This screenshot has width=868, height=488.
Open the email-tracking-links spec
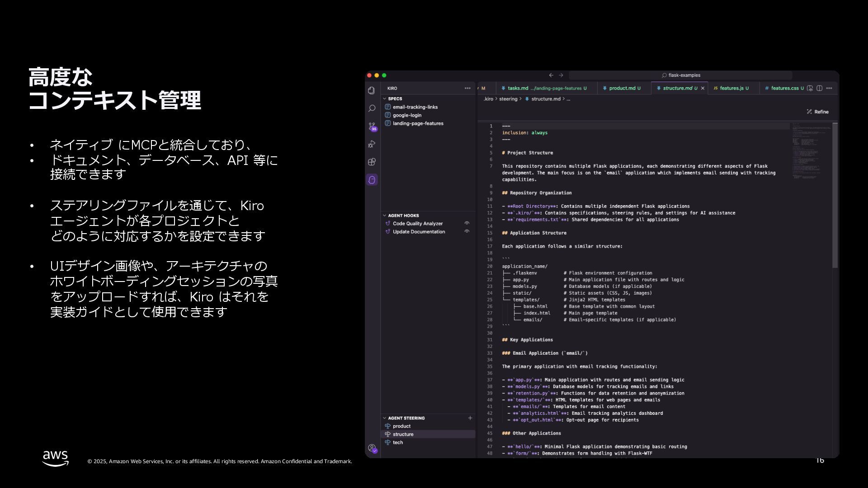[x=428, y=107]
